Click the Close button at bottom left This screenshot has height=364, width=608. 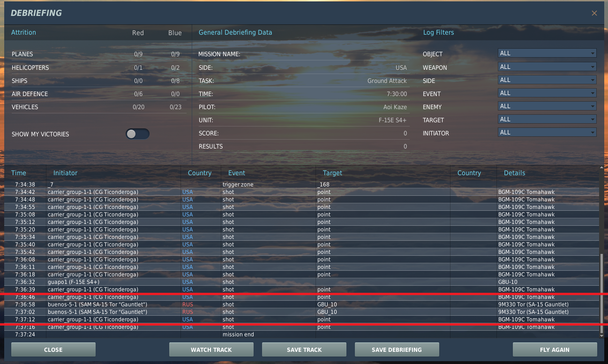tap(53, 349)
